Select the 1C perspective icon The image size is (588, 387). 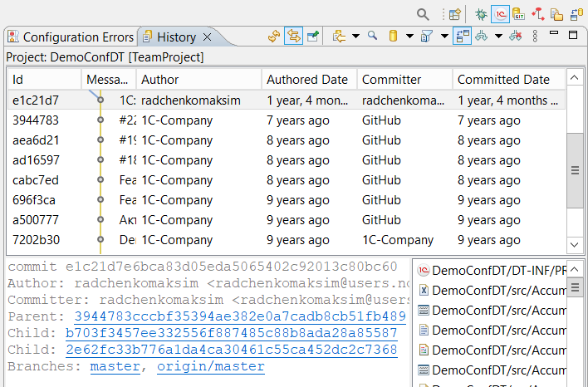[500, 14]
